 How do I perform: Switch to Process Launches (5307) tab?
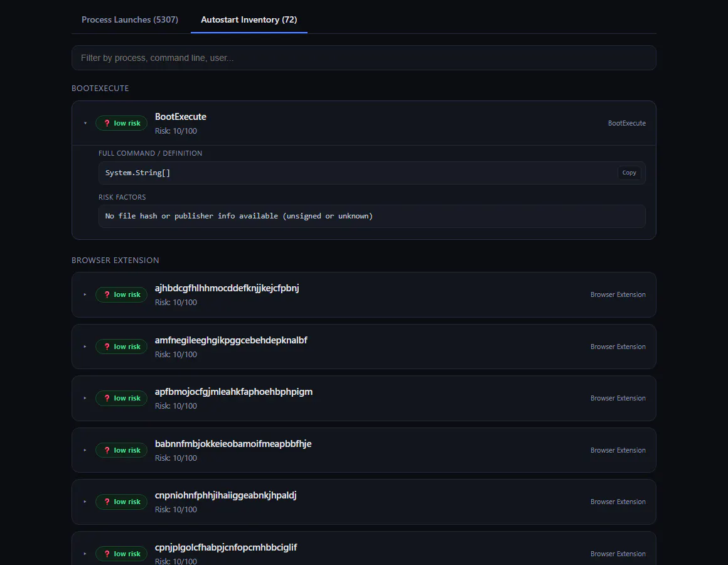click(x=130, y=19)
